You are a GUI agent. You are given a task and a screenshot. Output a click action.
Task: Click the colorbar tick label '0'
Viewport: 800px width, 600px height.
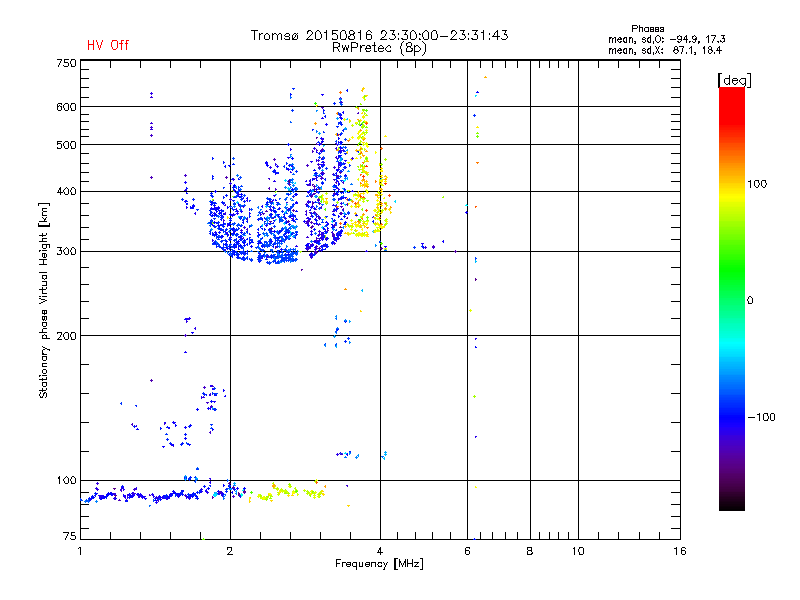[750, 301]
